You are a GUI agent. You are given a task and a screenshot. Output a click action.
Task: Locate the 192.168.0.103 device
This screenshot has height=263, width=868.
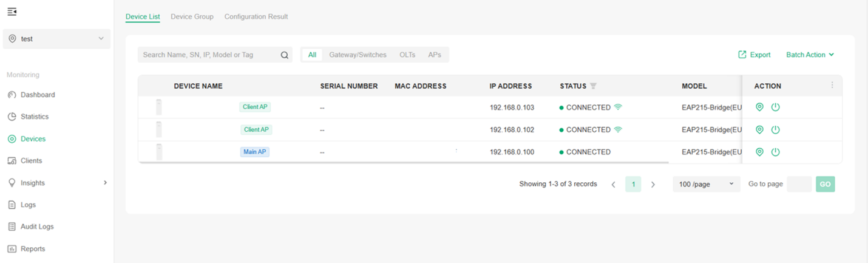(759, 108)
